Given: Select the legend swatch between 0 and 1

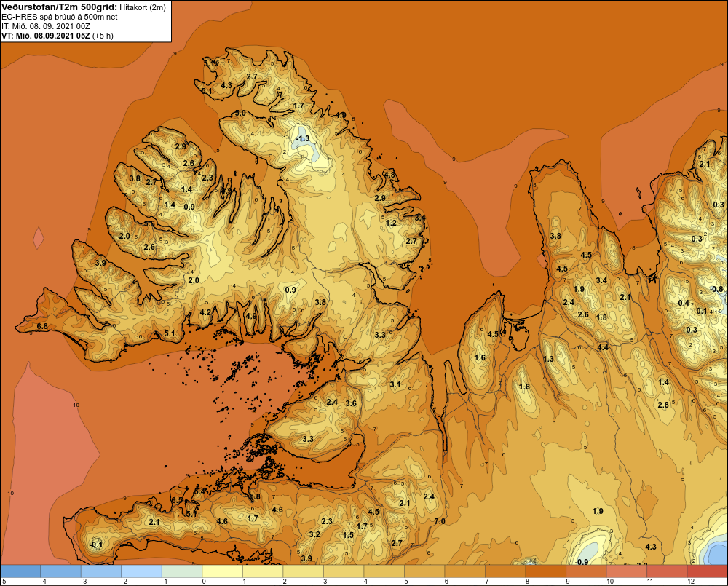Looking at the screenshot, I should click(222, 571).
